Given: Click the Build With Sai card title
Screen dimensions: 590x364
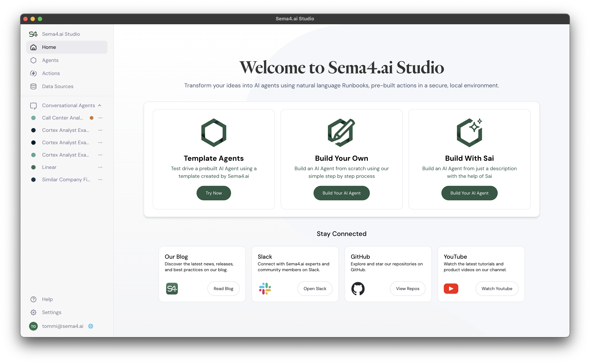Looking at the screenshot, I should [x=469, y=158].
